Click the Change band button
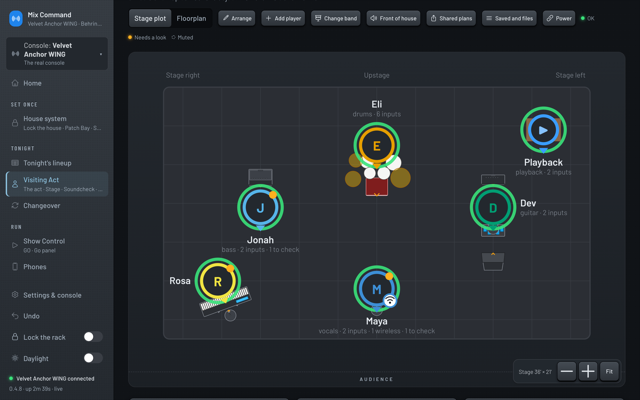The height and width of the screenshot is (400, 640). pyautogui.click(x=336, y=18)
